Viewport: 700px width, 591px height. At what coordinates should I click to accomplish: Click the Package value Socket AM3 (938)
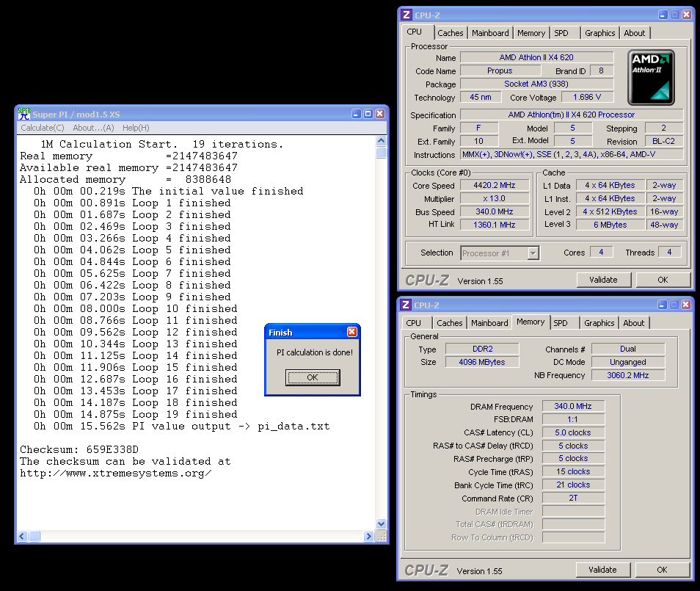click(536, 84)
